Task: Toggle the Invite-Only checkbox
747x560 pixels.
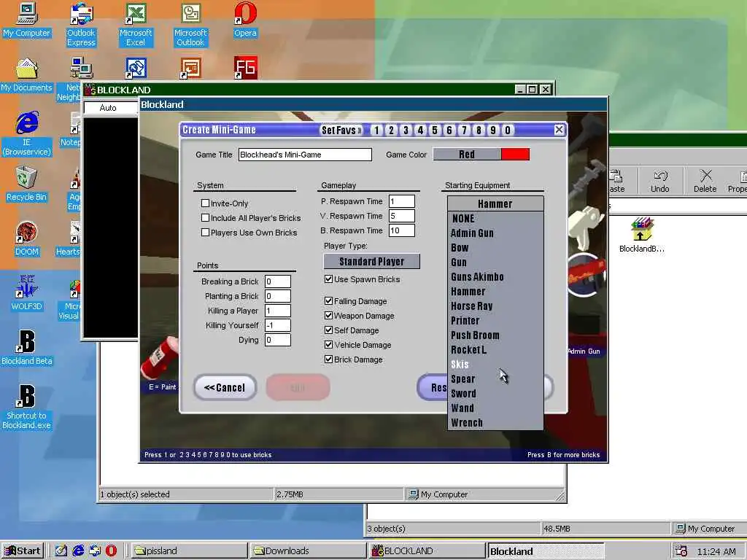Action: point(205,203)
